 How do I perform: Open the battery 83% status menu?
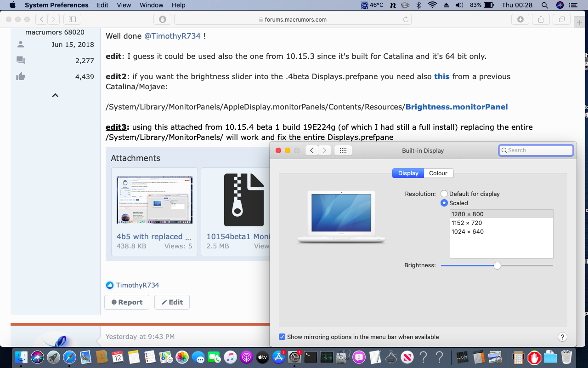(x=482, y=5)
